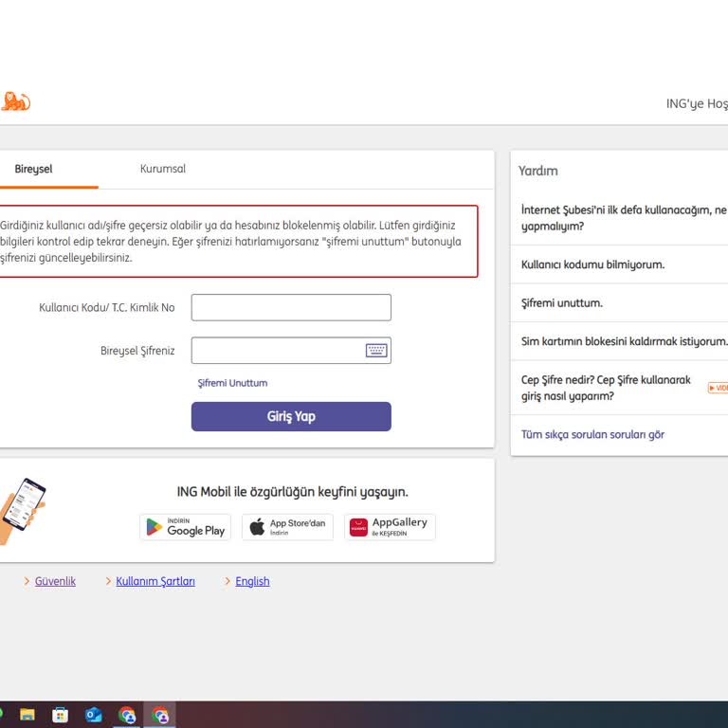Open Microsoft Store from the taskbar
The height and width of the screenshot is (728, 728).
60,715
